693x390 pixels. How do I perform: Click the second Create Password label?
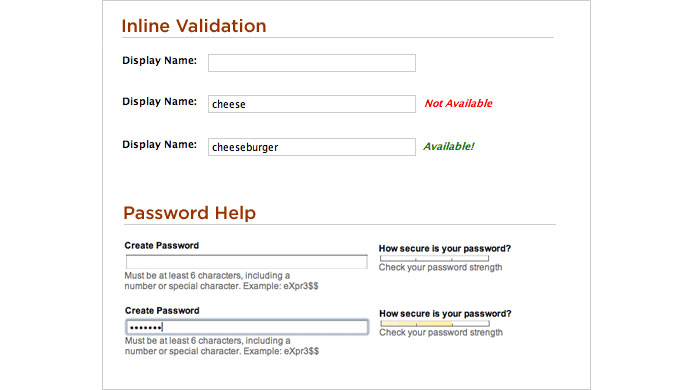pos(162,310)
